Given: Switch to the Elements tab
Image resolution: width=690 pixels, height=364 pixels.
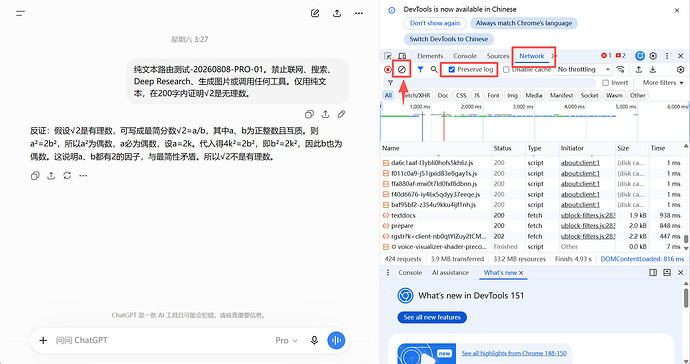Looking at the screenshot, I should point(430,56).
